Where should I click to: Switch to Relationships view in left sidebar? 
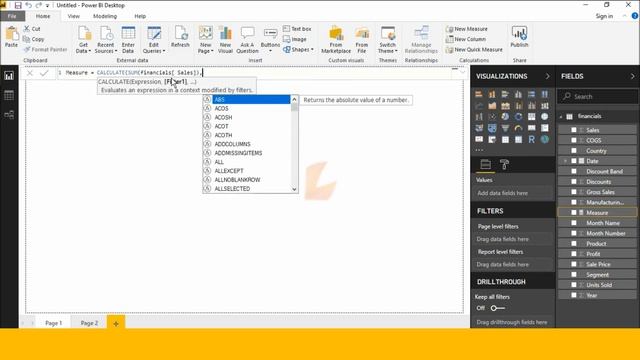9,115
